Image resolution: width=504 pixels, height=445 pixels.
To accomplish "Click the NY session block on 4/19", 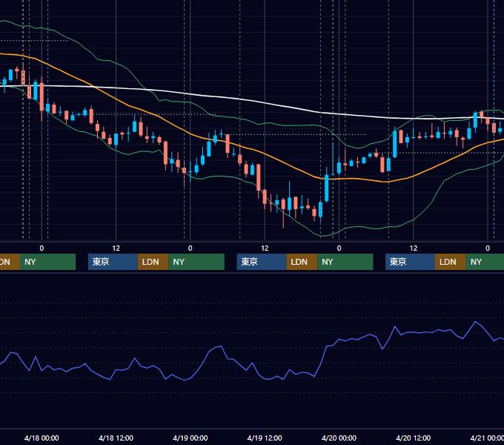I will (345, 262).
